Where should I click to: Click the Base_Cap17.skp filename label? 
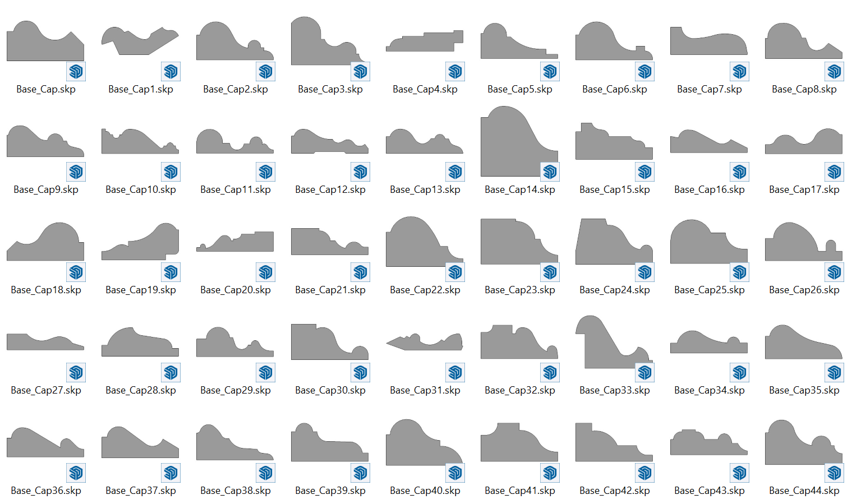(804, 189)
